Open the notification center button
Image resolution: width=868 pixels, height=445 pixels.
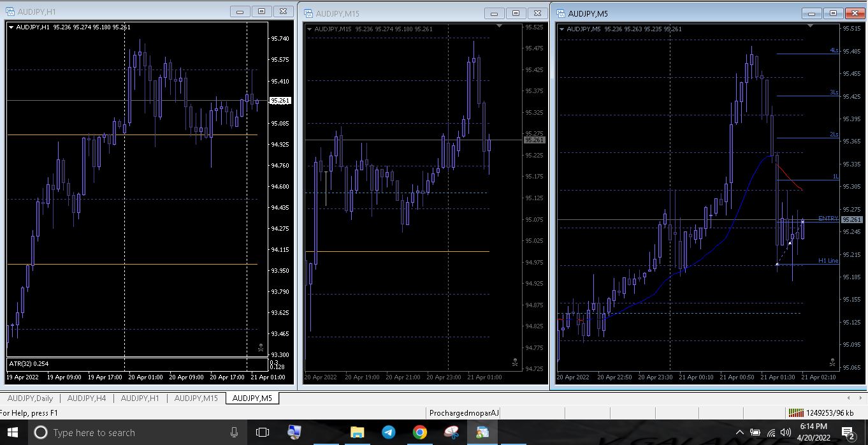tap(848, 432)
